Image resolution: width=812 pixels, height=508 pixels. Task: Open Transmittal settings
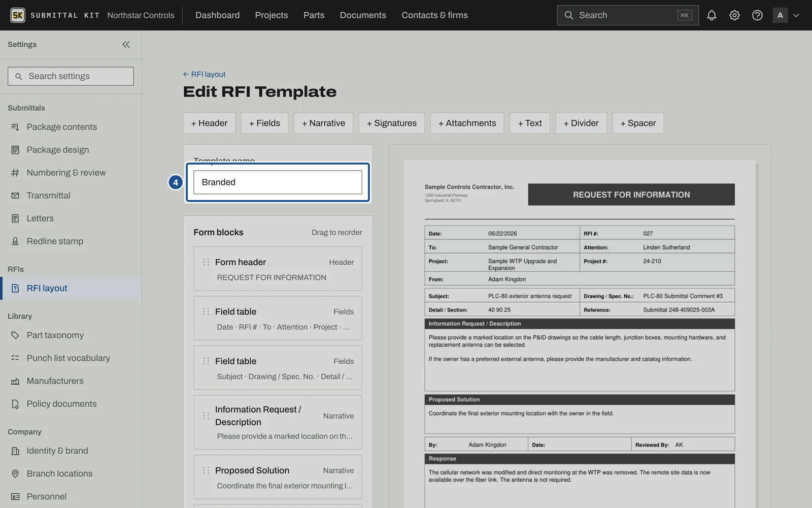click(x=48, y=196)
